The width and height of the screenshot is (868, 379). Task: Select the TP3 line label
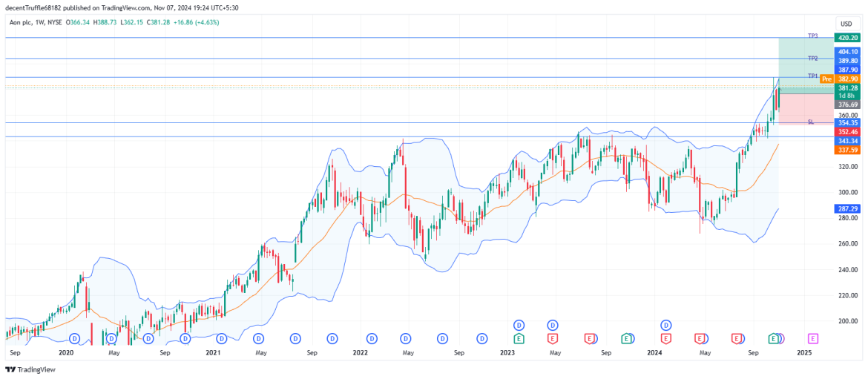(812, 36)
